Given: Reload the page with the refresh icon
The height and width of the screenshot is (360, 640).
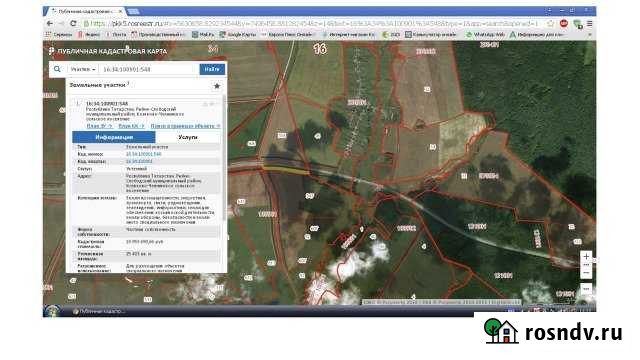Looking at the screenshot, I should click(73, 24).
